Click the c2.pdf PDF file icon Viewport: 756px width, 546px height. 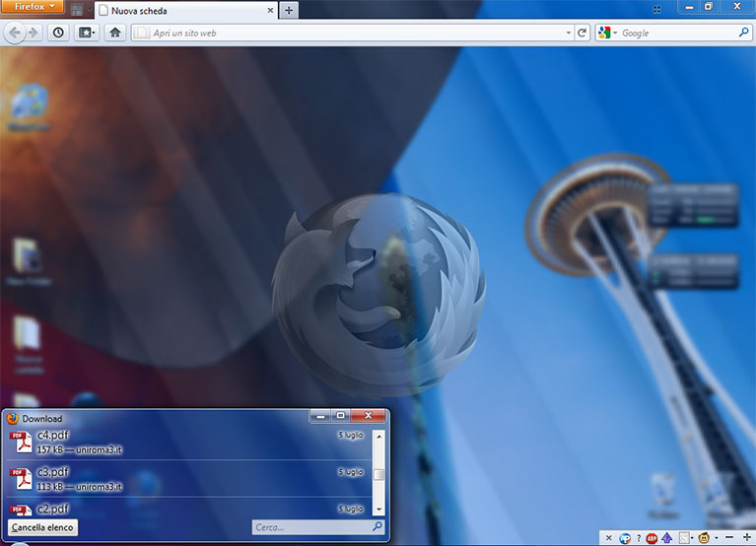click(21, 510)
